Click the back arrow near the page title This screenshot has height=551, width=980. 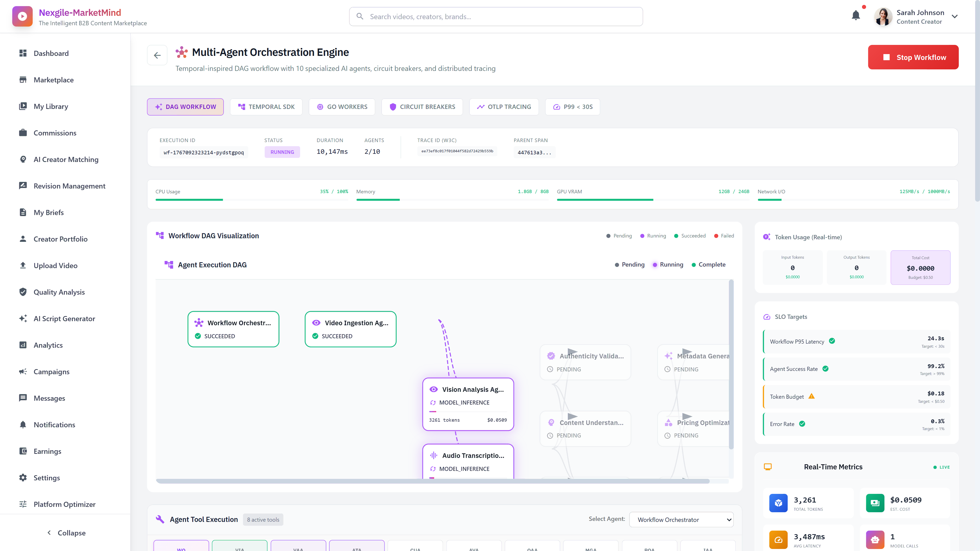coord(157,55)
